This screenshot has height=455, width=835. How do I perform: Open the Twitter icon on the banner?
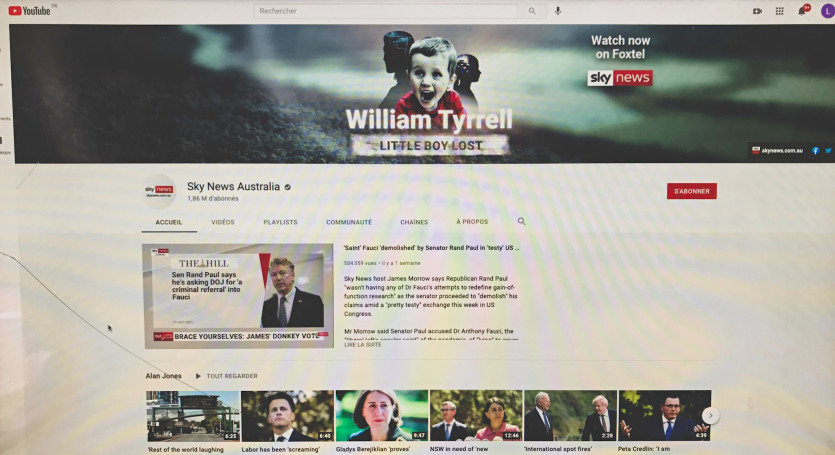(x=827, y=150)
